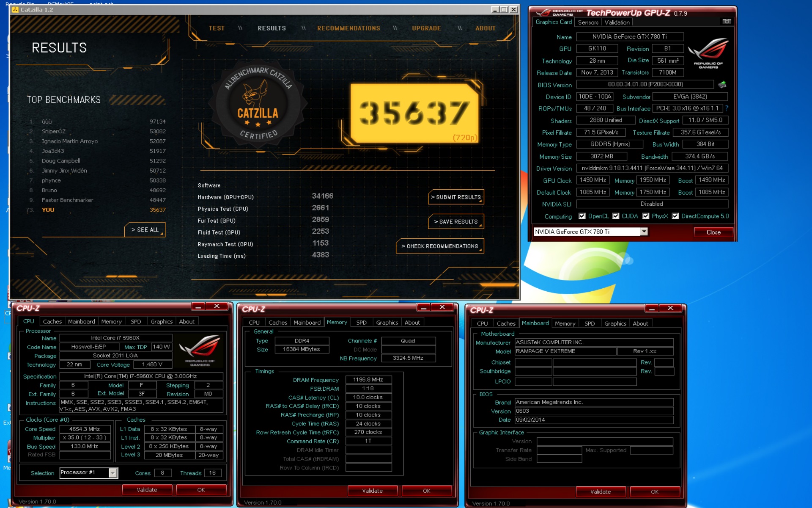This screenshot has width=812, height=508.
Task: Click the NB Frequency value 3324.5 MHz
Action: [x=408, y=358]
